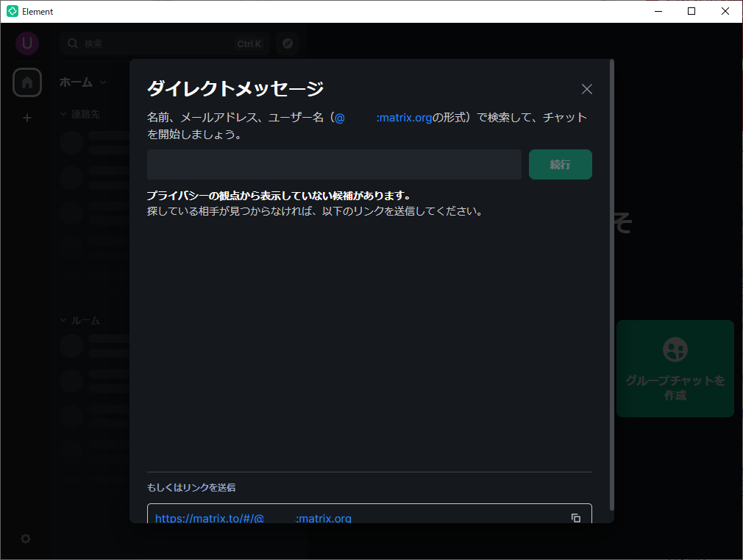Open the room explorer compass icon
The image size is (743, 560).
pyautogui.click(x=288, y=43)
